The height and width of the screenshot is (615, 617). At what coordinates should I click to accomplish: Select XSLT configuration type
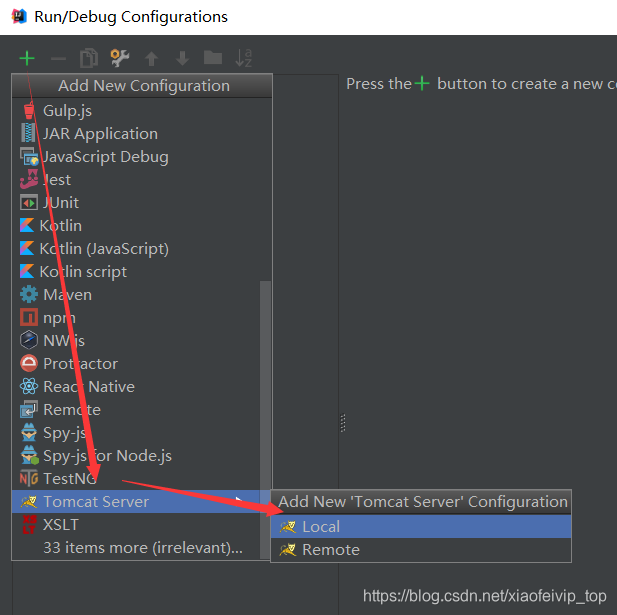coord(136,525)
